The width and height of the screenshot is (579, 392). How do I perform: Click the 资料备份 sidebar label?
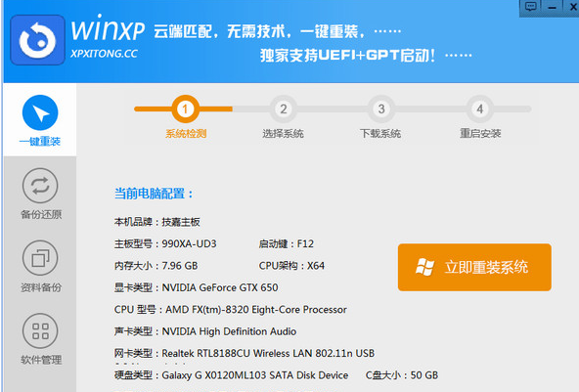click(41, 287)
